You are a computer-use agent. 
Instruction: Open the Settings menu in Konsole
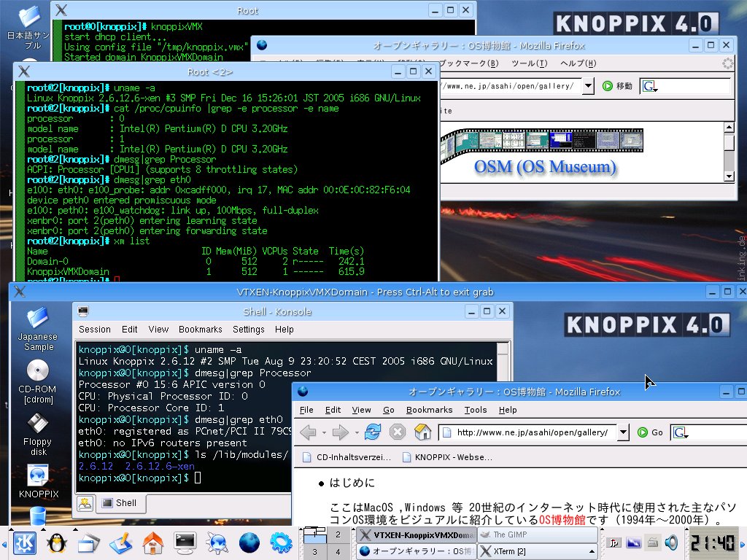click(249, 330)
